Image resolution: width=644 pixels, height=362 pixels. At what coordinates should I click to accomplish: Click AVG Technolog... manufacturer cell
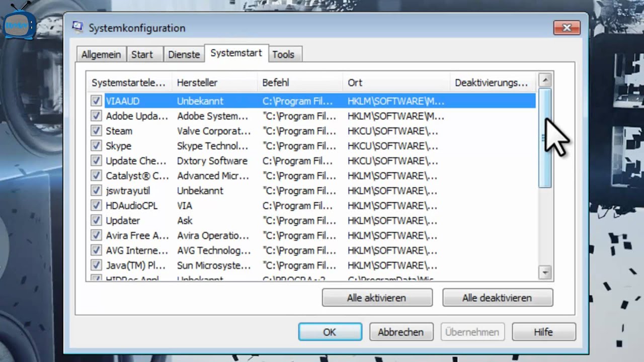click(214, 250)
